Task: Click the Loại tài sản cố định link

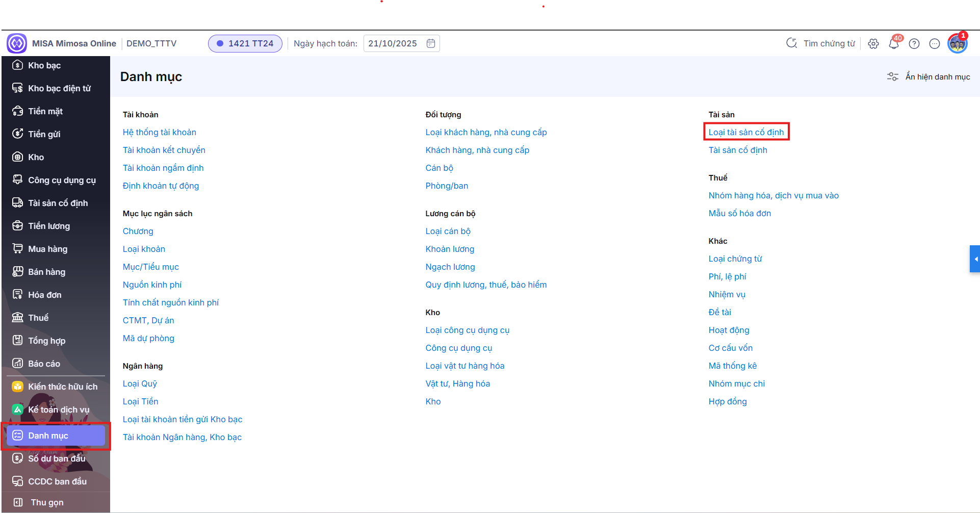Action: pyautogui.click(x=746, y=132)
